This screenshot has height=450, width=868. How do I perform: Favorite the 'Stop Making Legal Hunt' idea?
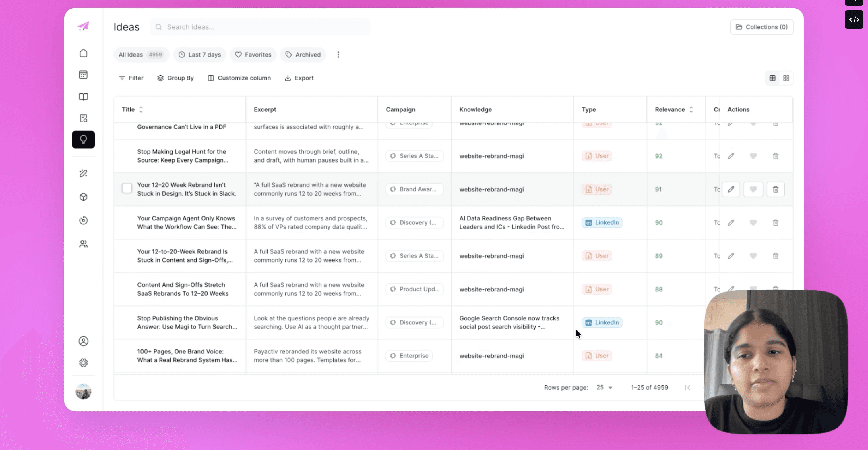pyautogui.click(x=753, y=156)
